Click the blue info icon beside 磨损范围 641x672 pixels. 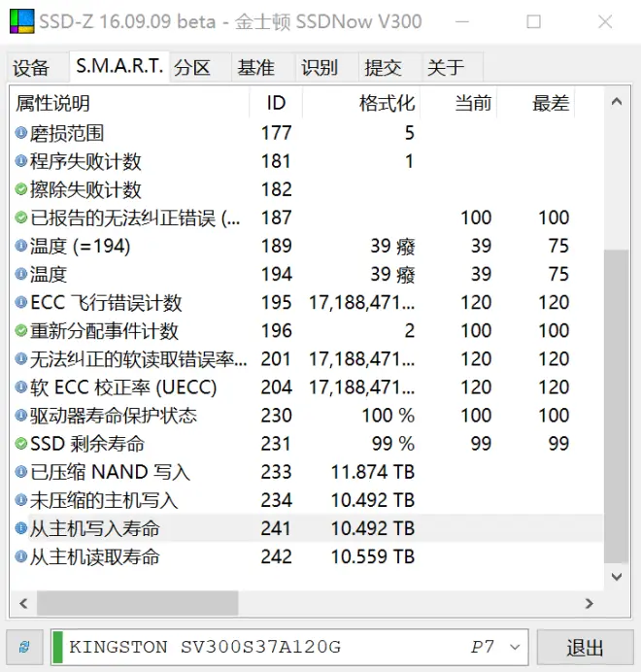click(x=21, y=133)
